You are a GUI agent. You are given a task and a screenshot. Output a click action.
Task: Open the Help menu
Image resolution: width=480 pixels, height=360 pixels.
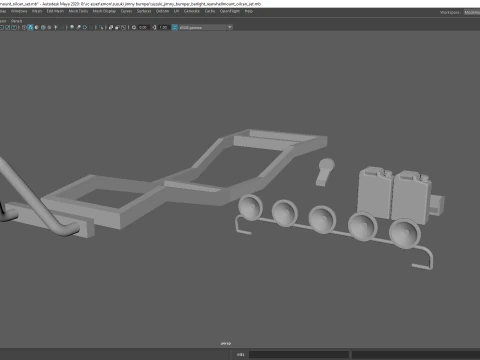point(249,11)
